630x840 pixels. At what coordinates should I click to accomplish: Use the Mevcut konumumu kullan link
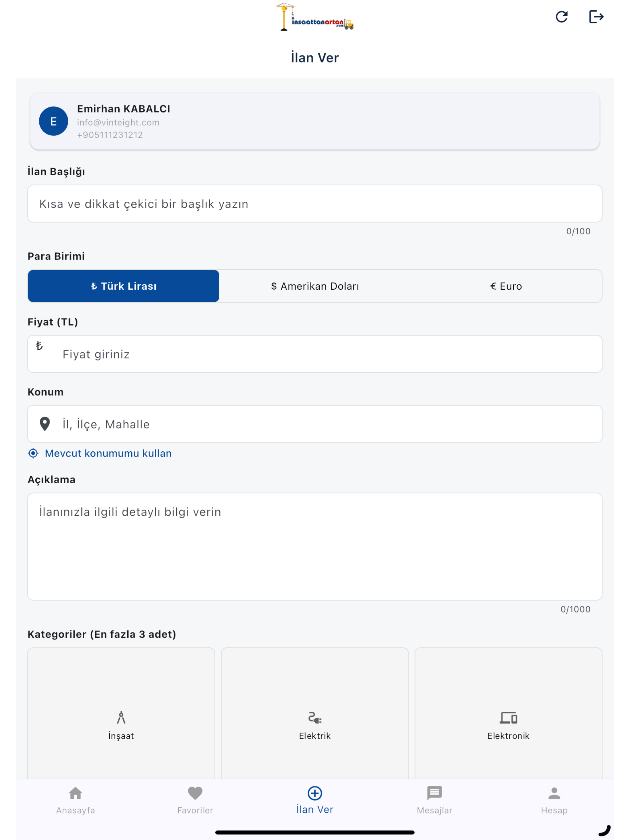(108, 454)
